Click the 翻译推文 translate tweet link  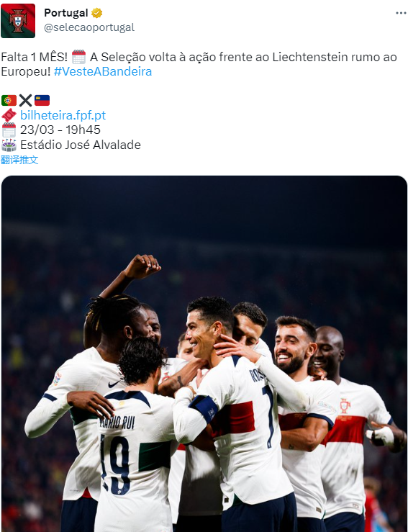point(19,160)
